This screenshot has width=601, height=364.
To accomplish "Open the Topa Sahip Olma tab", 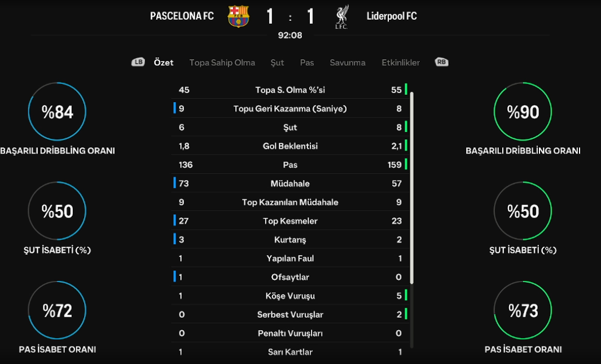I will click(x=222, y=63).
